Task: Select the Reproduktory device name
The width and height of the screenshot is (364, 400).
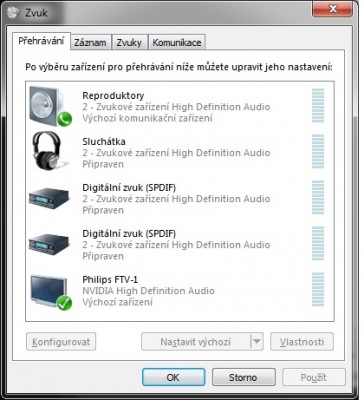Action: pos(113,96)
